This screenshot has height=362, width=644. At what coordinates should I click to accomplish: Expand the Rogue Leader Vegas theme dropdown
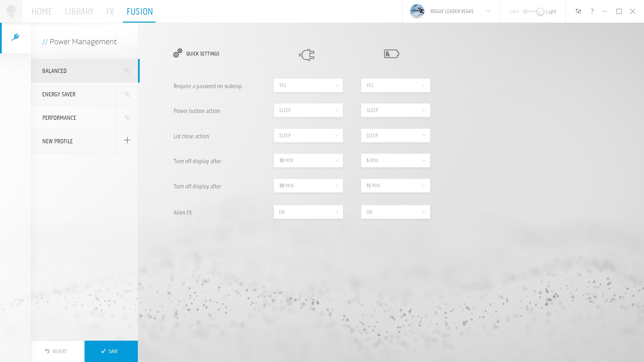tap(488, 11)
